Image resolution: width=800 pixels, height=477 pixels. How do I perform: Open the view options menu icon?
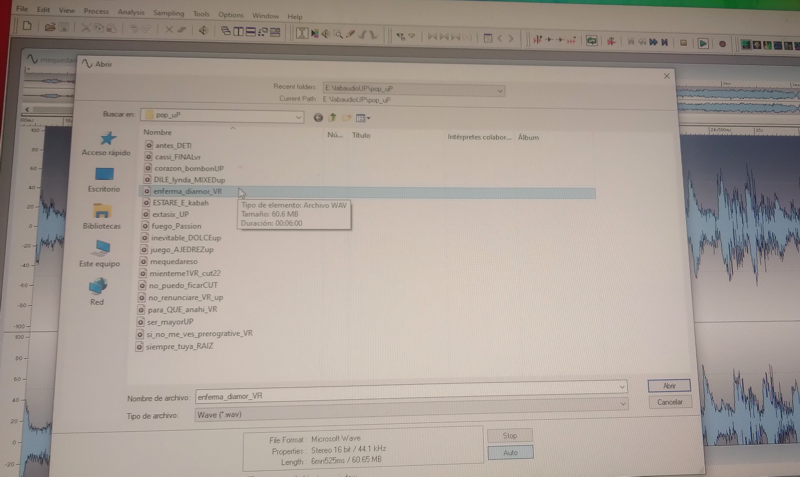point(363,118)
